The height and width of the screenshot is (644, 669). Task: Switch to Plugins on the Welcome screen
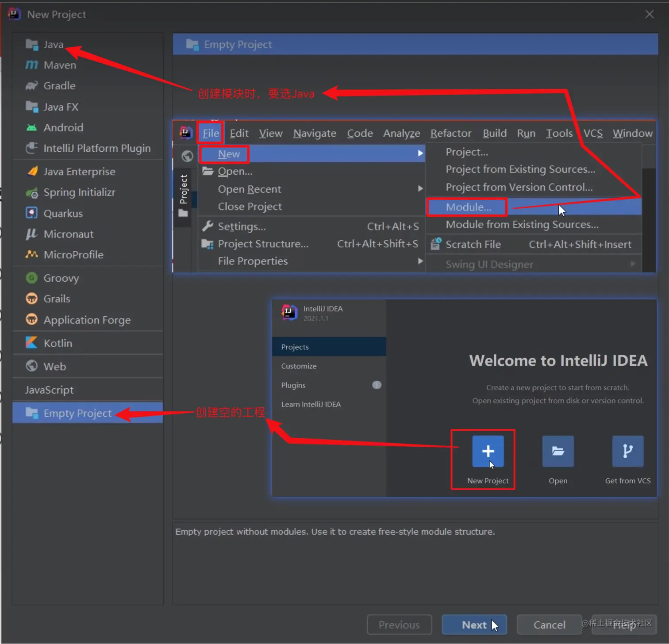tap(329, 385)
